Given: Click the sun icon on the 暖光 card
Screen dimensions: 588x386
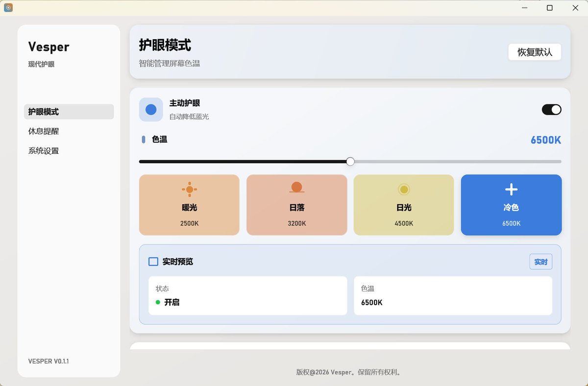Looking at the screenshot, I should click(x=189, y=189).
